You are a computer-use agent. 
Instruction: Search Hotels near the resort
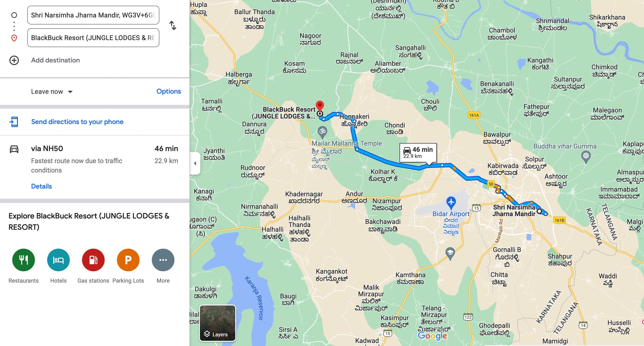point(58,260)
